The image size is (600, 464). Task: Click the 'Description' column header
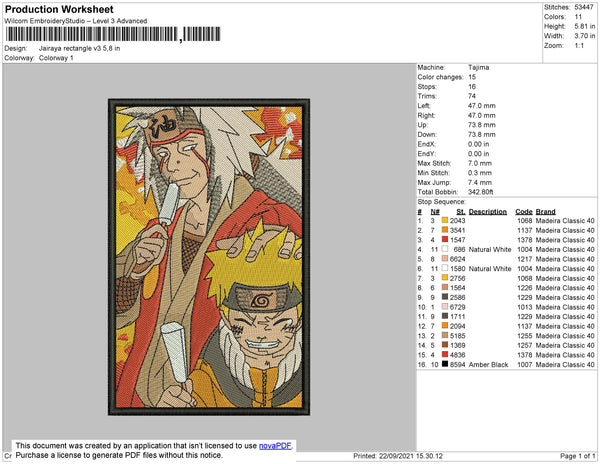[x=488, y=212]
